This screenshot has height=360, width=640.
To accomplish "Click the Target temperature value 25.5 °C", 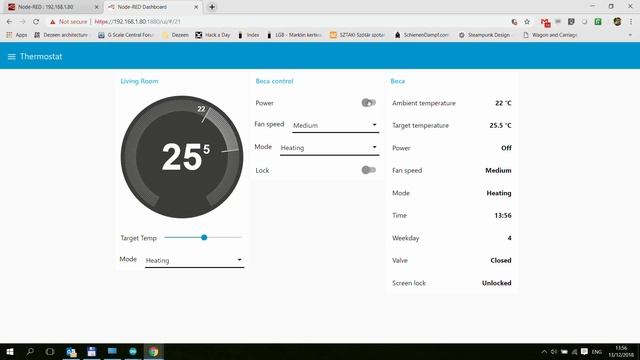I will click(x=500, y=125).
